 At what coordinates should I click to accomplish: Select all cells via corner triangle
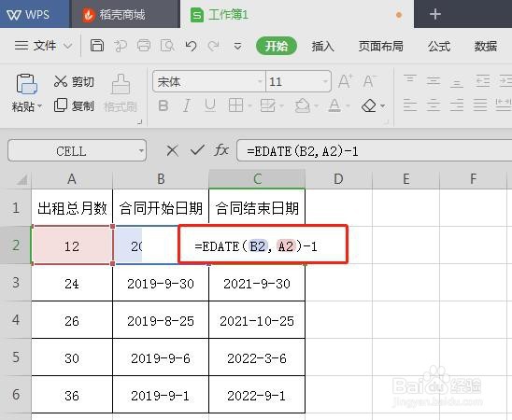tap(21, 180)
